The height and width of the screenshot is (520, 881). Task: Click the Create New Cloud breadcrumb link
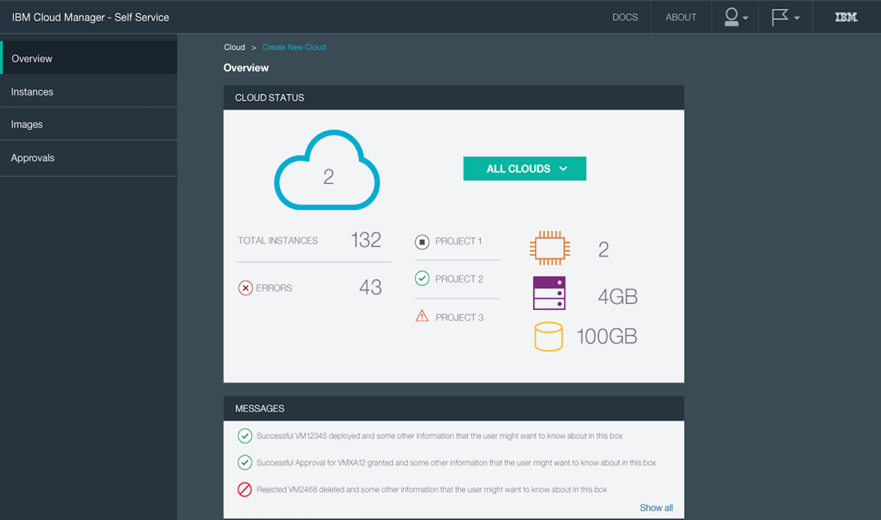(x=294, y=47)
